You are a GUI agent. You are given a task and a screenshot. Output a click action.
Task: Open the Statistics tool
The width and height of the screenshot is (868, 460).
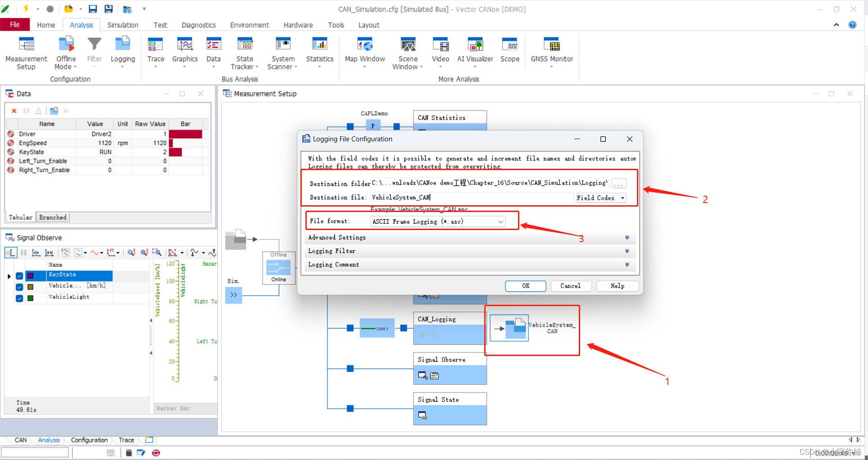(320, 52)
